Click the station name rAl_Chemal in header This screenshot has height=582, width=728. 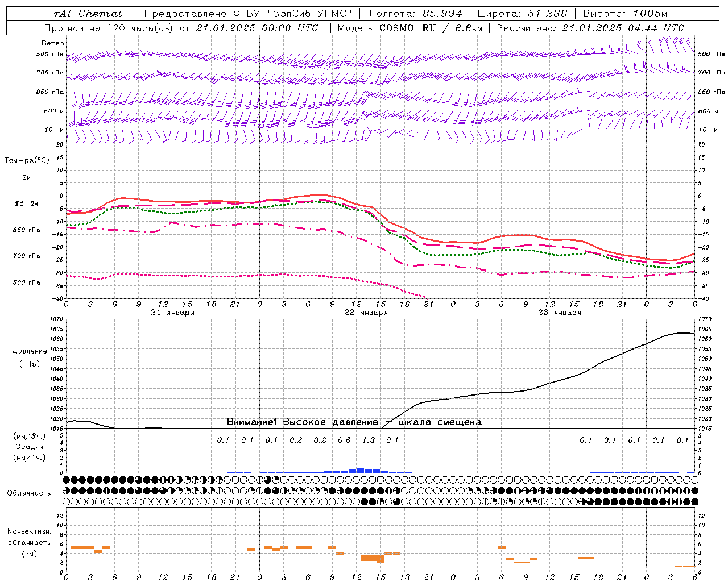pos(88,14)
